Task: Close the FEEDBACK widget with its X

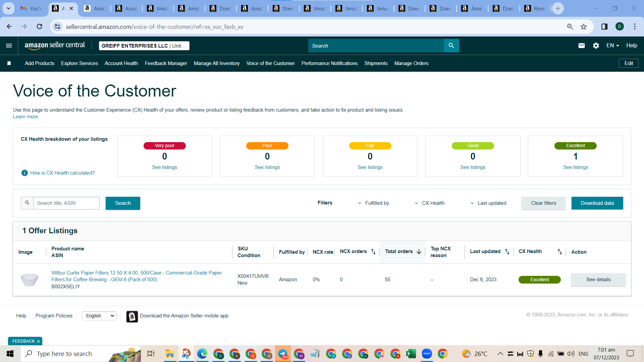Action: [x=38, y=341]
